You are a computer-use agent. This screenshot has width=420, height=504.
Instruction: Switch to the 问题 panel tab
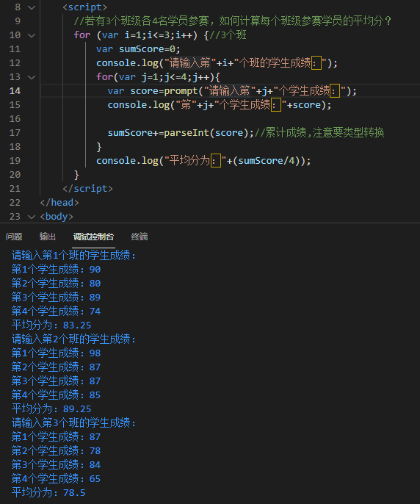[x=14, y=237]
